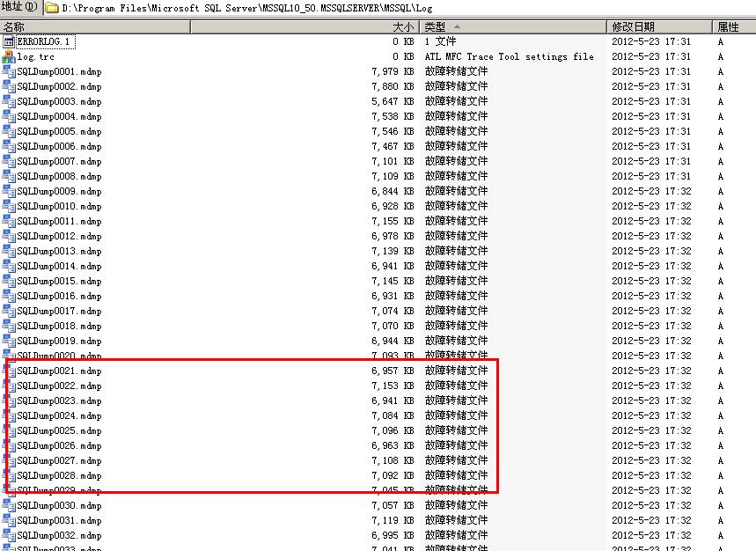
Task: Sort files by 类型 column header
Action: point(513,27)
